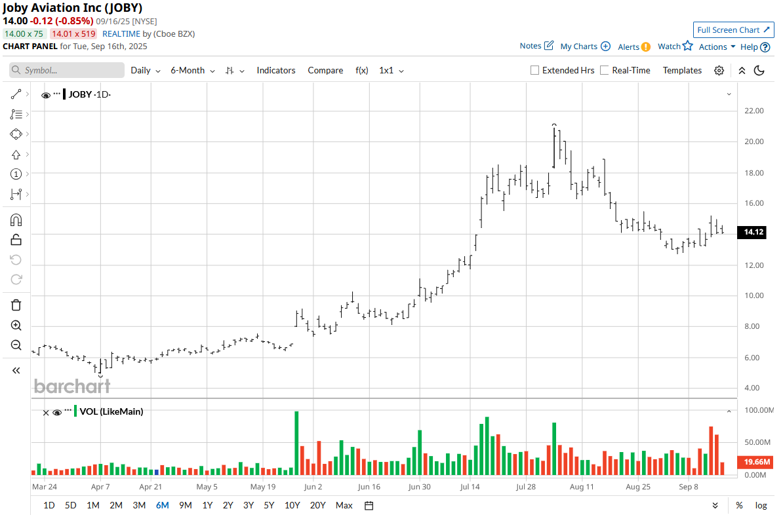The width and height of the screenshot is (783, 532).
Task: Hide the VOL indicator eye icon
Action: 57,412
